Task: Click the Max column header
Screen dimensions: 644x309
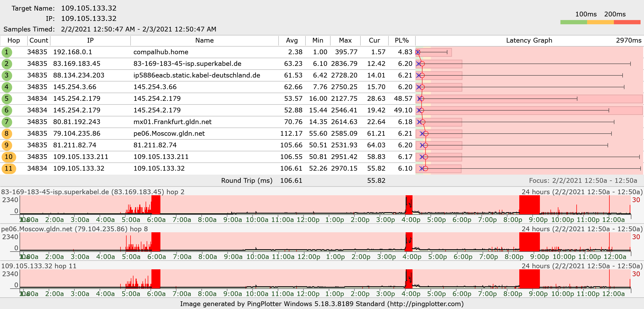Action: (345, 40)
